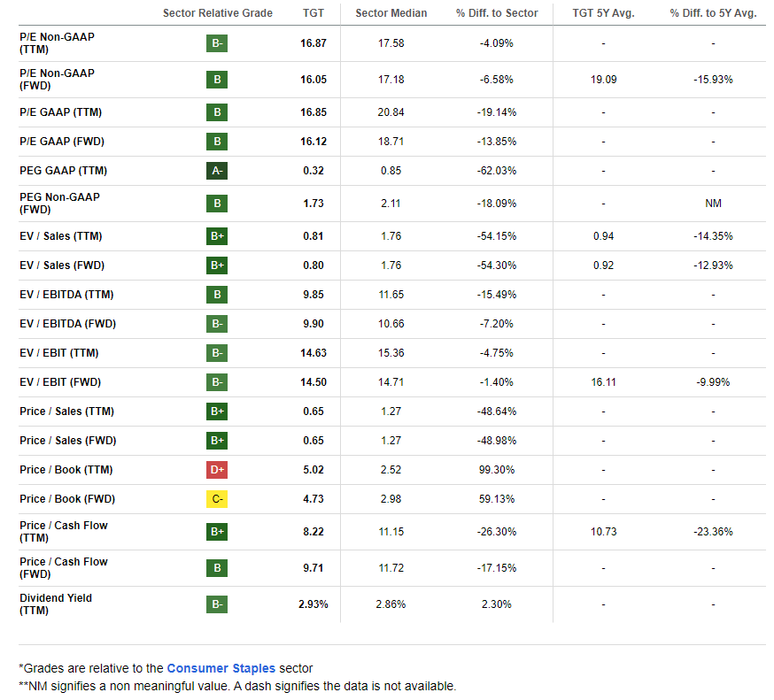
Task: Select the Price / Cash Flow (TTM) row label
Action: tap(63, 532)
